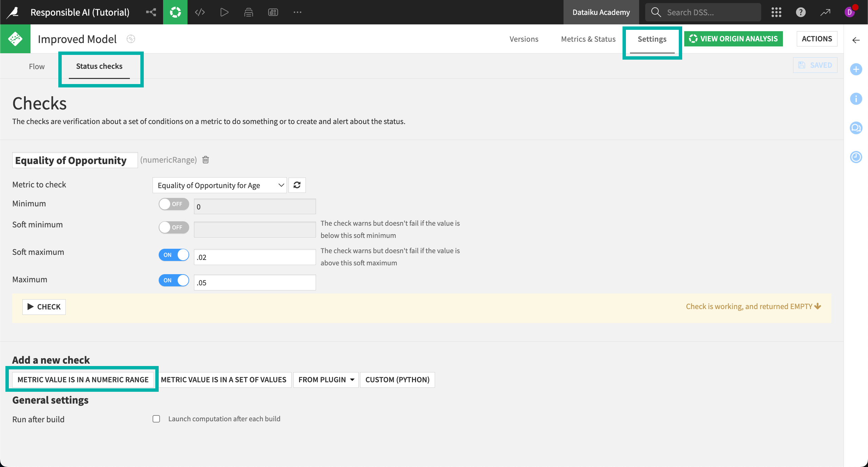Open jobs with the play icon

pyautogui.click(x=224, y=12)
